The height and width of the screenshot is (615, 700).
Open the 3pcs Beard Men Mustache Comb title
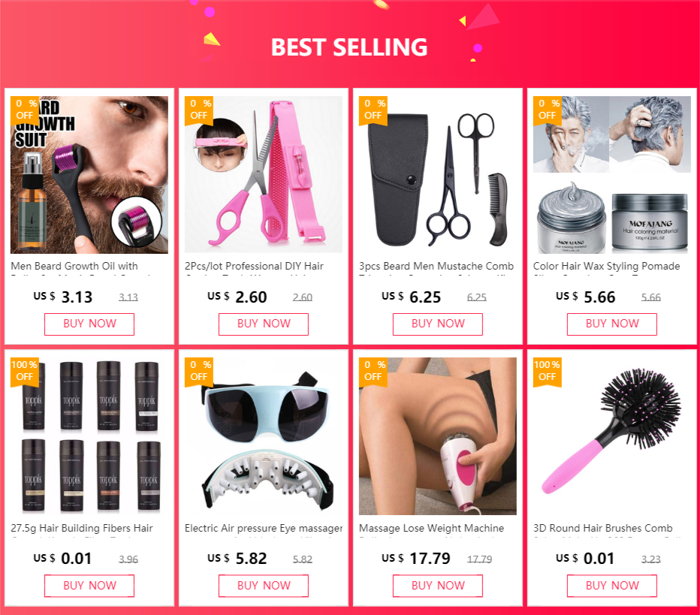[x=436, y=267]
